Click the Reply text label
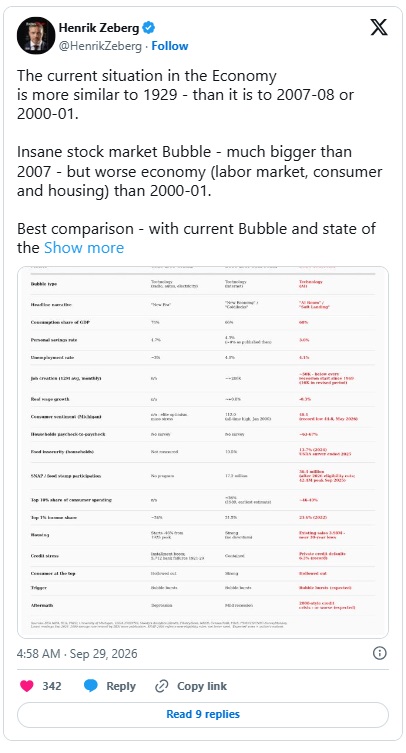406x753 pixels. tap(121, 686)
